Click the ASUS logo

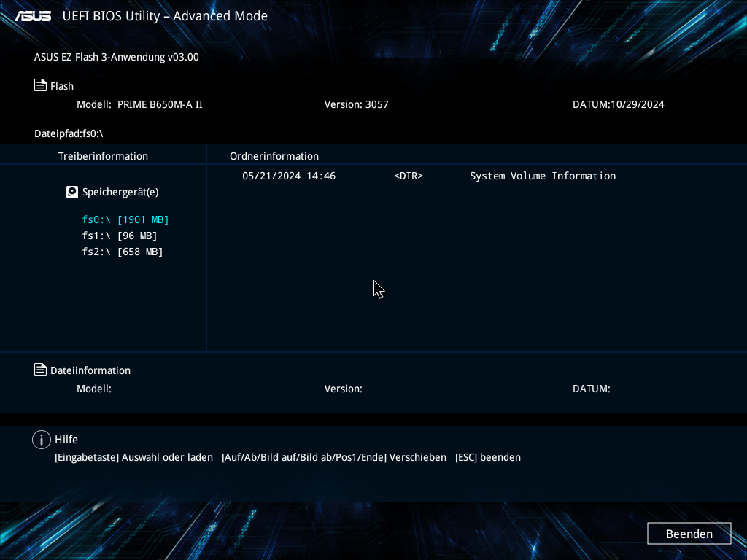[x=33, y=16]
